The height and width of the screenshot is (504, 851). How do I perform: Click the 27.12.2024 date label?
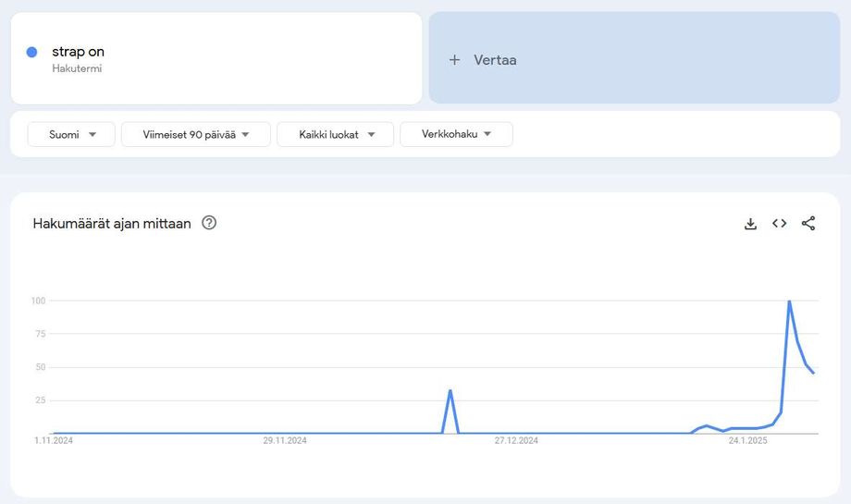click(x=516, y=441)
